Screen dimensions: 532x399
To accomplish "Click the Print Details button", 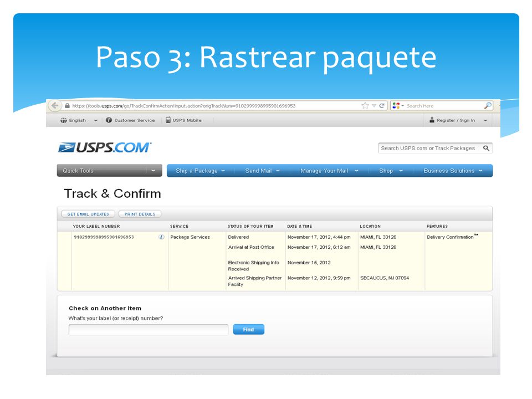I will (140, 214).
